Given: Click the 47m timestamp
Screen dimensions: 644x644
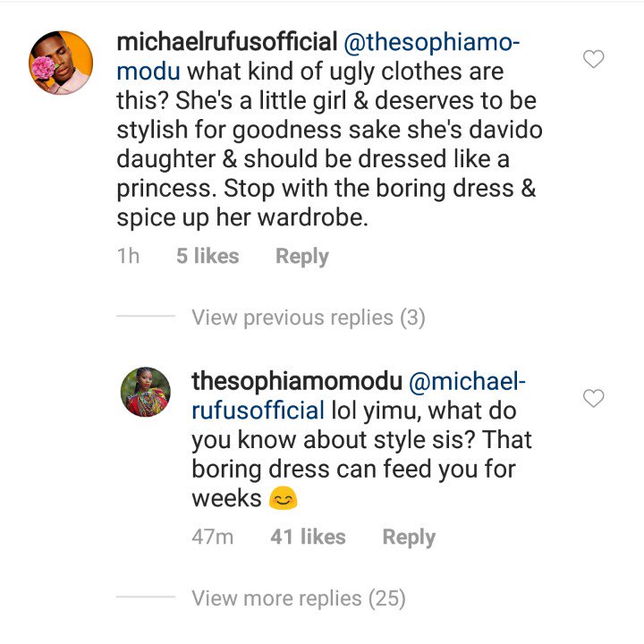Looking at the screenshot, I should [x=212, y=538].
